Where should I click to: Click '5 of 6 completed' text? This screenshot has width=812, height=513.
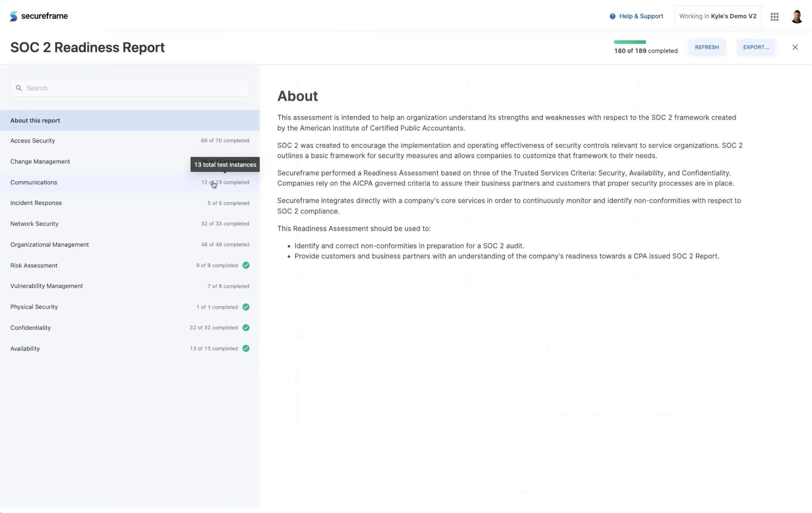point(228,203)
